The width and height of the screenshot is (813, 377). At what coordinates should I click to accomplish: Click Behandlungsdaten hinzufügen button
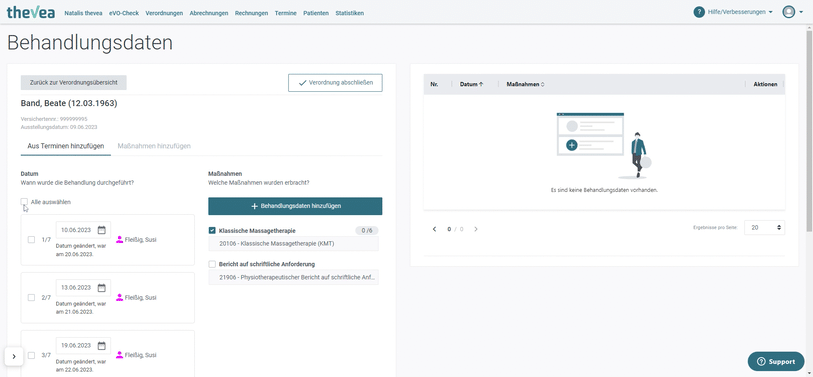click(295, 206)
